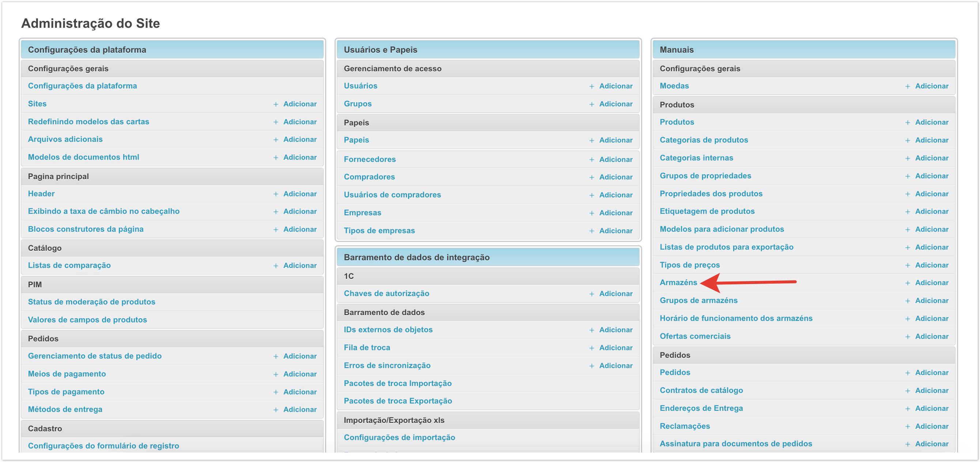The height and width of the screenshot is (462, 980).
Task: Click plus icon for Meios de pagamento
Action: click(x=276, y=374)
